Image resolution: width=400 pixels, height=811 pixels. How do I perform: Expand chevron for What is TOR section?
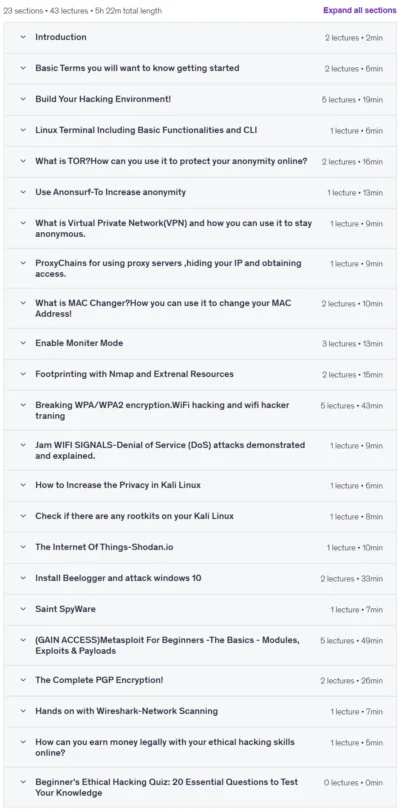click(23, 161)
